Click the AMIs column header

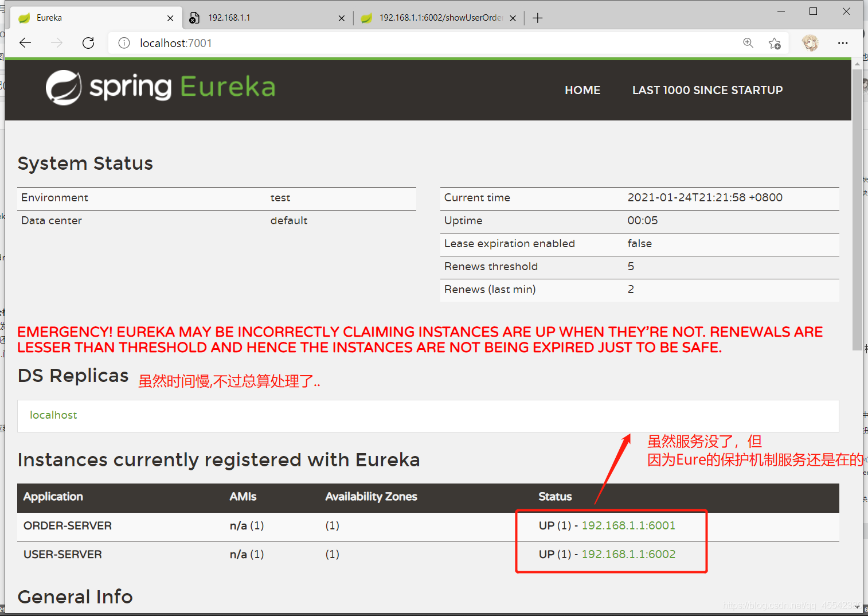243,497
